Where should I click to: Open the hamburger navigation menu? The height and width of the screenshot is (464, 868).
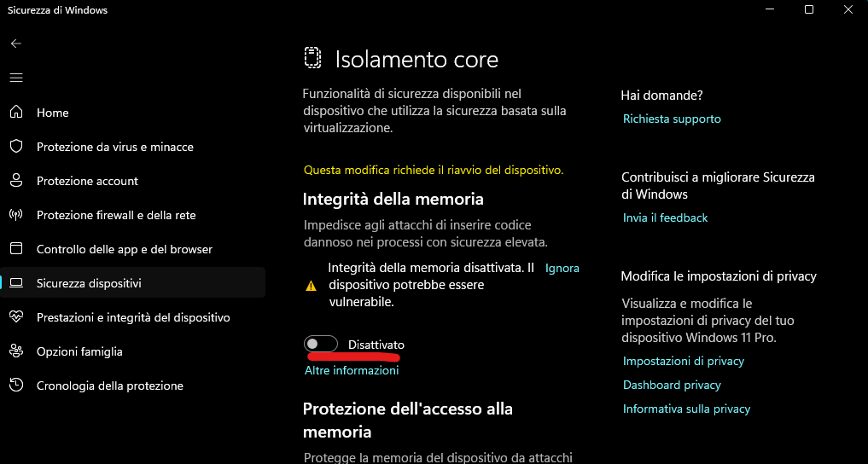point(16,78)
